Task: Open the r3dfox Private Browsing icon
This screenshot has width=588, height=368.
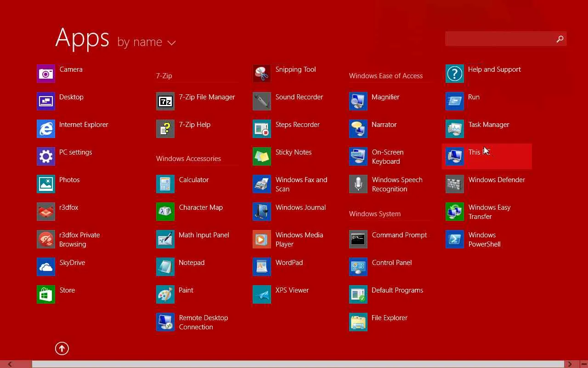Action: click(46, 239)
